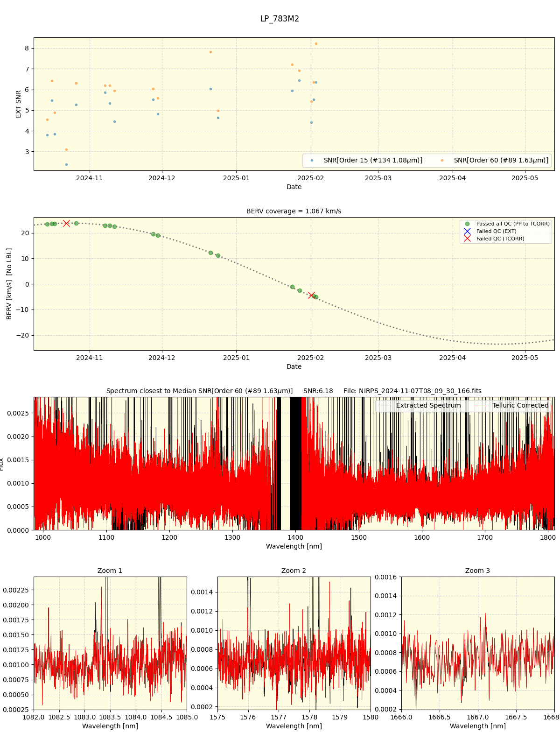Click the red X marker in October 2024
The height and width of the screenshot is (747, 560).
66,223
